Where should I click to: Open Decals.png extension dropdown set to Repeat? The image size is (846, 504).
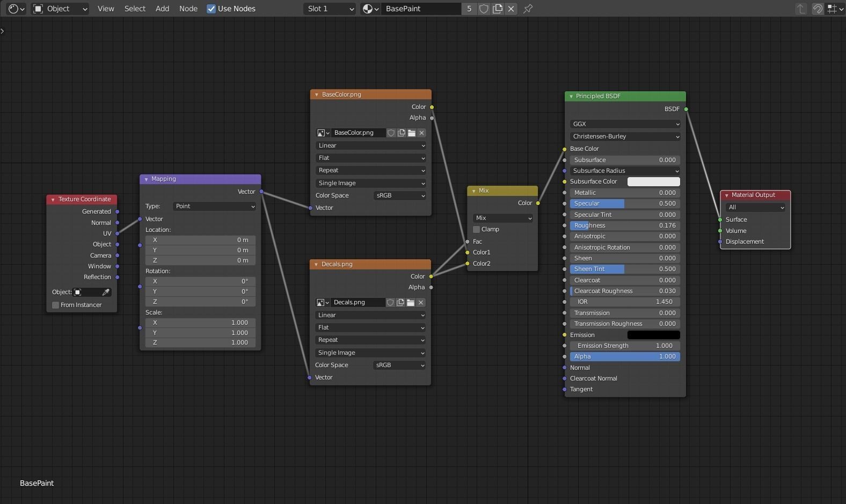370,340
